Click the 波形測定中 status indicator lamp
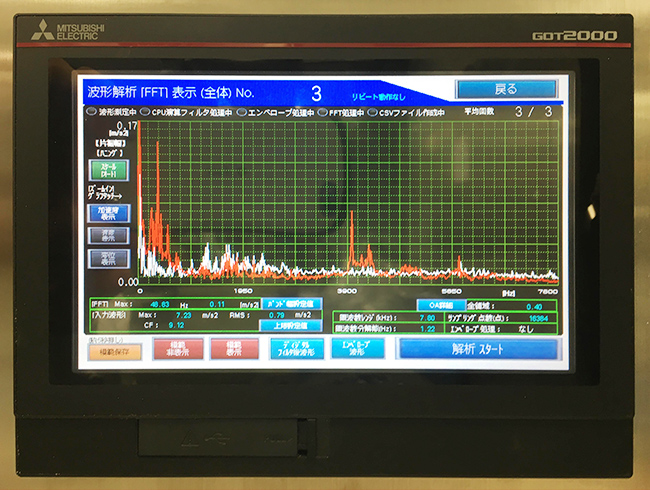The image size is (650, 490). (x=89, y=113)
